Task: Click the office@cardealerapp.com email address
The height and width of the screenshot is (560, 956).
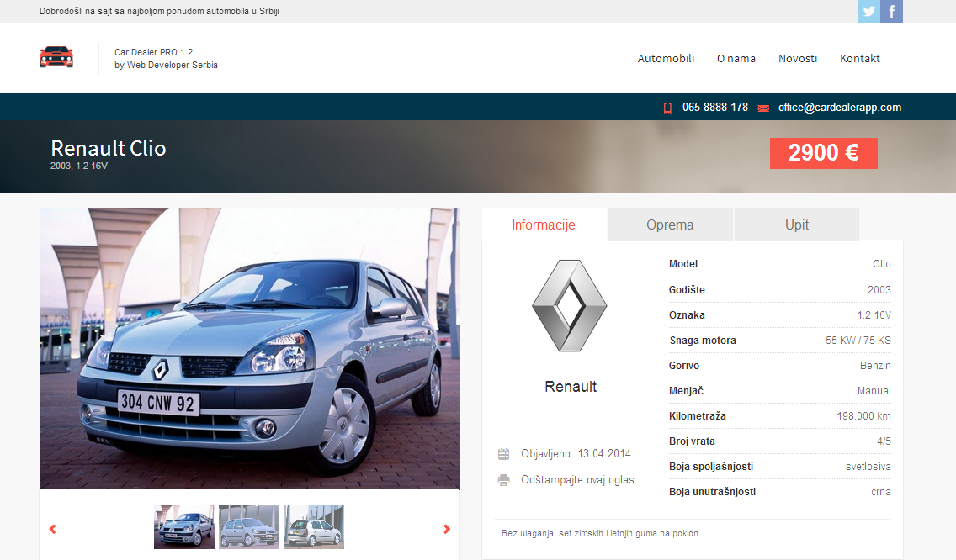Action: click(x=840, y=108)
